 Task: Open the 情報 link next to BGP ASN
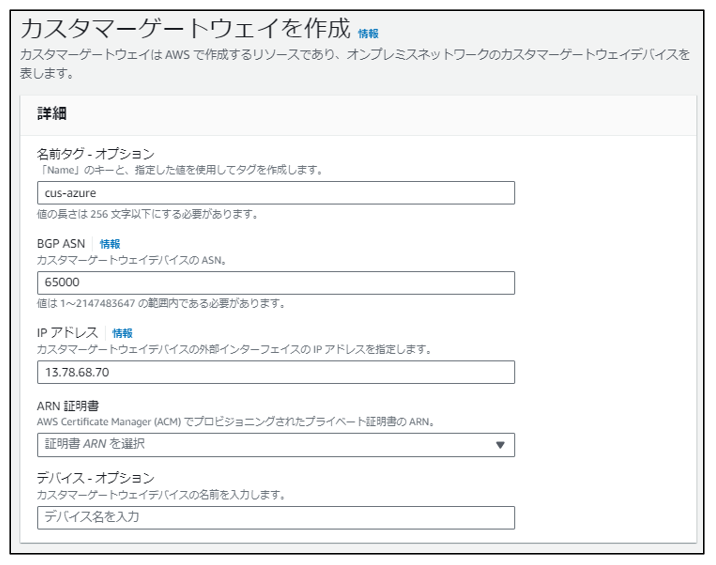point(110,244)
